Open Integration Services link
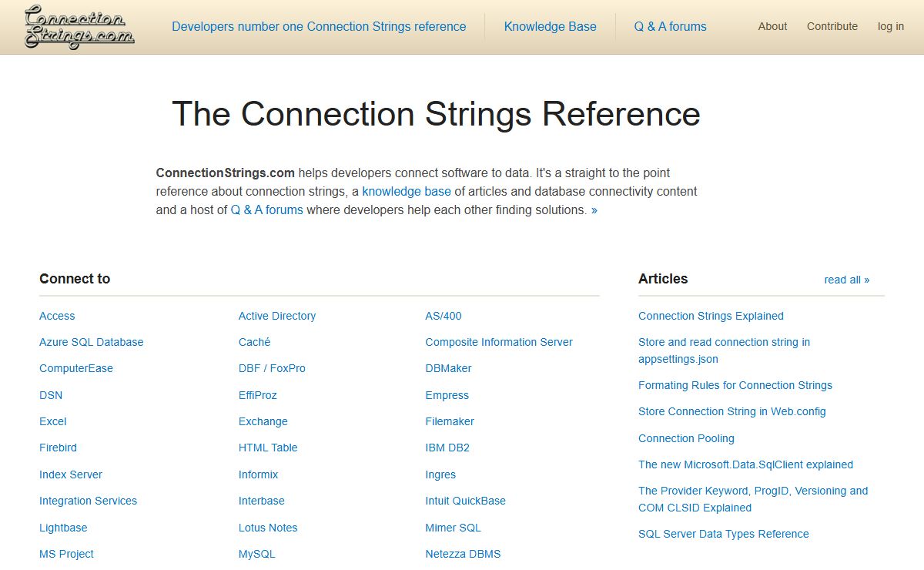 [88, 501]
